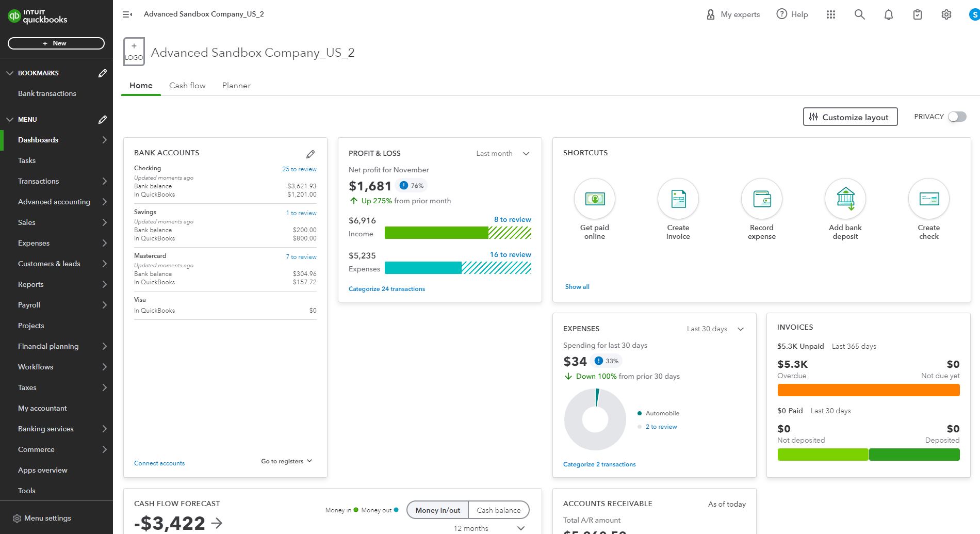Viewport: 980px width, 534px height.
Task: Click the expenses donut chart
Action: point(595,419)
